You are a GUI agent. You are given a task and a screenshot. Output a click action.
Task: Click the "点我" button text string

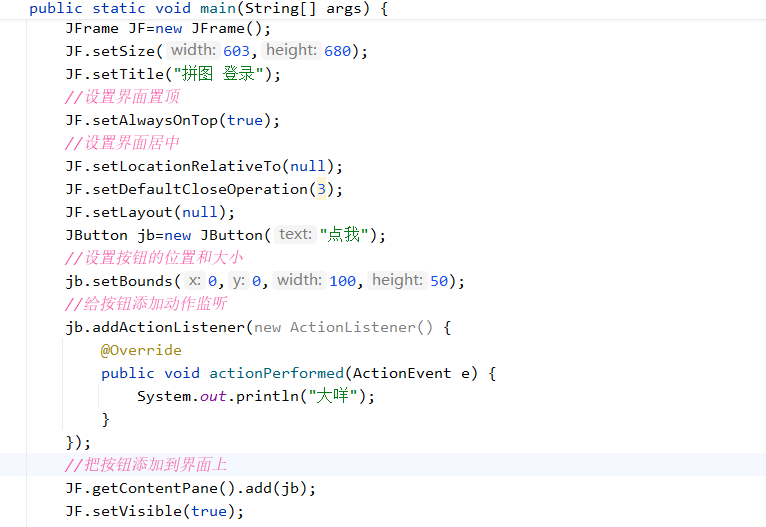(x=344, y=235)
